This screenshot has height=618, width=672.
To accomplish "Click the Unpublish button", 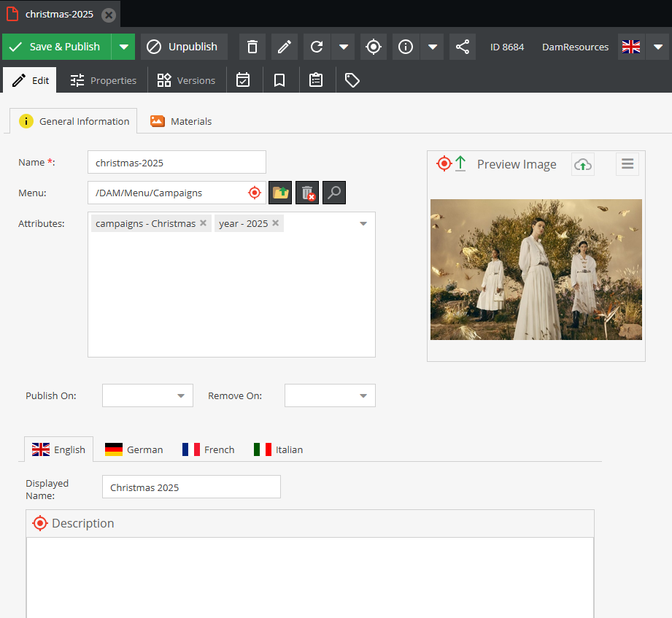I will tap(184, 47).
